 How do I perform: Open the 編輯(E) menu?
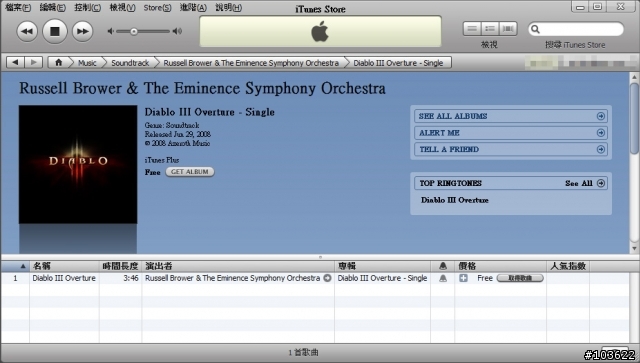52,7
